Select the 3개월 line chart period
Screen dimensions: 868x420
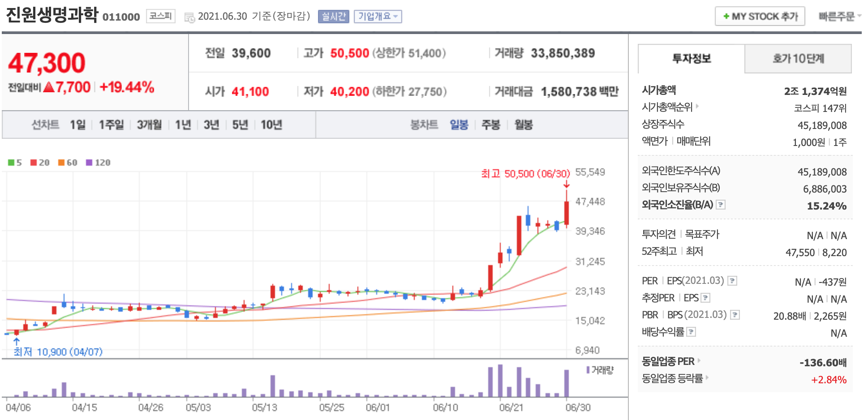point(149,124)
